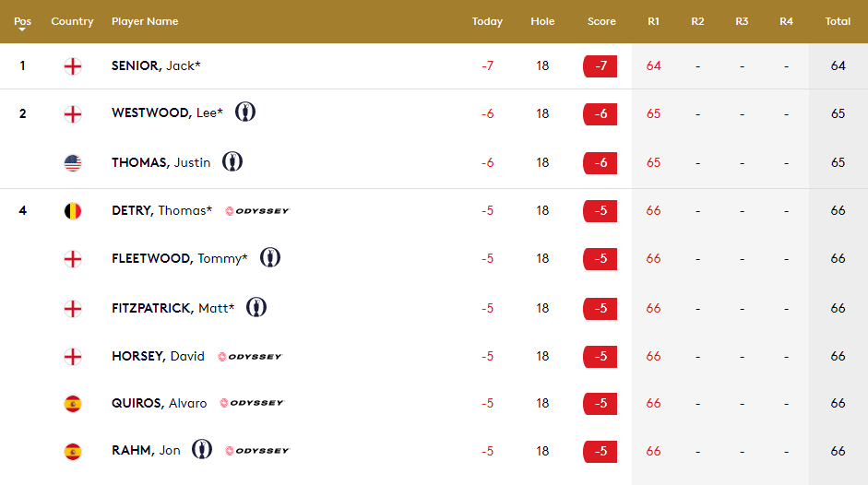Click the Odyssey logo beside Jon Rahm
Screen dimensions: 868x485
[257, 451]
